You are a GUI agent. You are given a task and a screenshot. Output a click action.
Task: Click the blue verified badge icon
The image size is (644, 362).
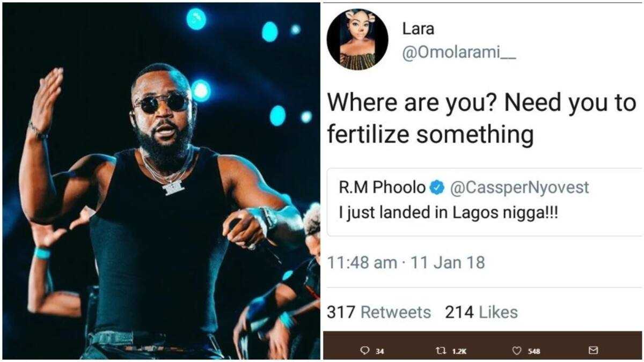pyautogui.click(x=437, y=187)
